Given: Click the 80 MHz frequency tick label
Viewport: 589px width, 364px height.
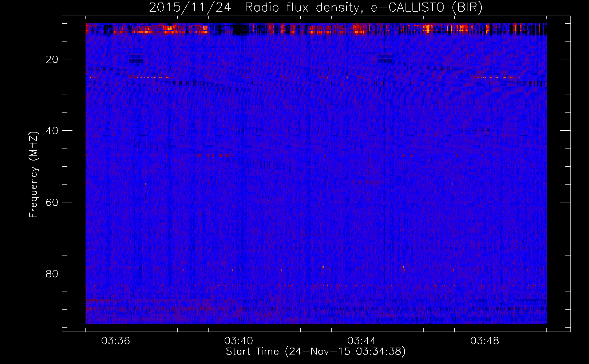Looking at the screenshot, I should pos(52,274).
